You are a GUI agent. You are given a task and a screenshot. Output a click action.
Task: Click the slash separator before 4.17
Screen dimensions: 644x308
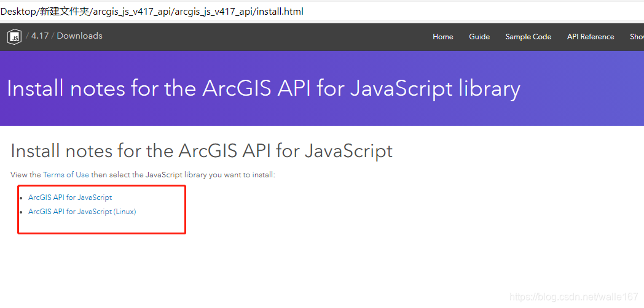click(27, 36)
